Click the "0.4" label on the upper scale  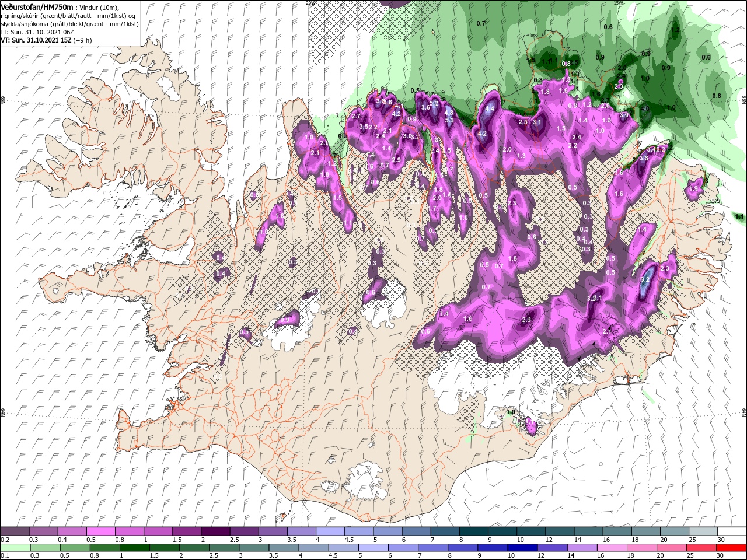pos(63,540)
